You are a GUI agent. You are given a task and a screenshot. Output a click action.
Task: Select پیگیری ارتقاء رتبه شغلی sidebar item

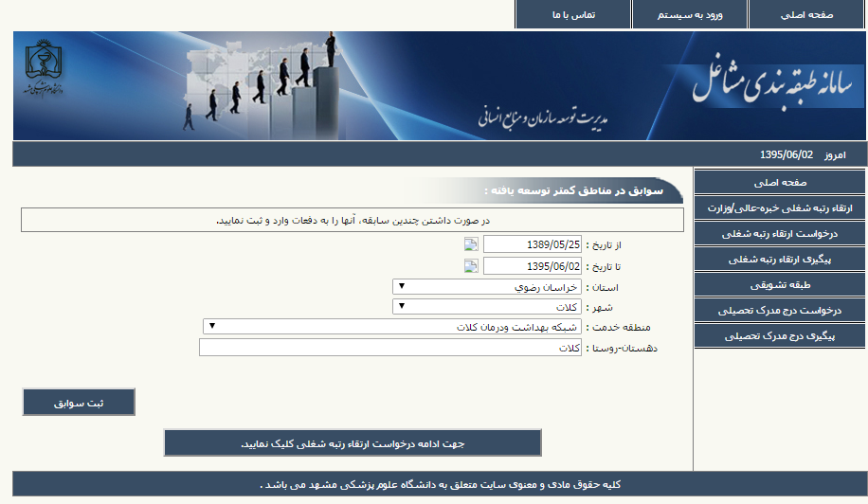780,259
